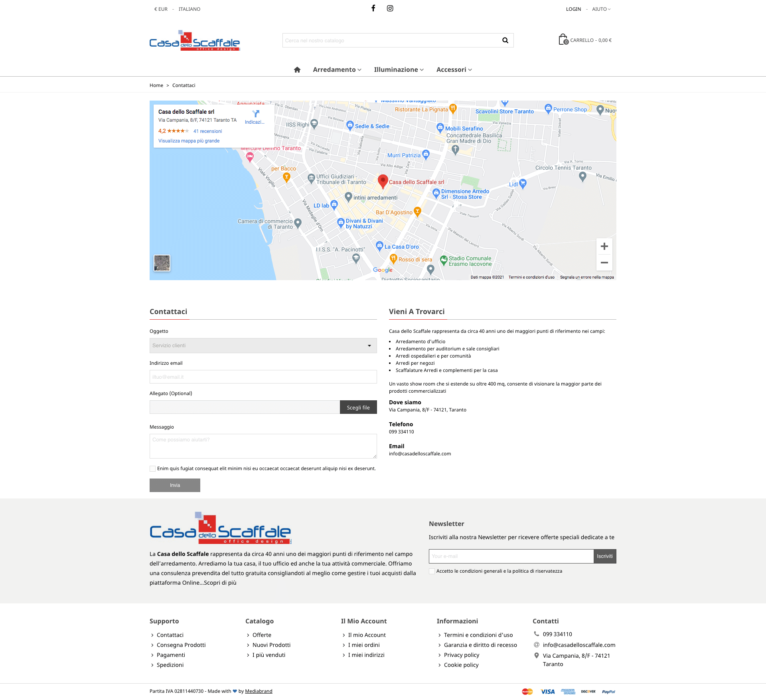The width and height of the screenshot is (766, 700).
Task: Expand the Accessori menu
Action: 454,69
